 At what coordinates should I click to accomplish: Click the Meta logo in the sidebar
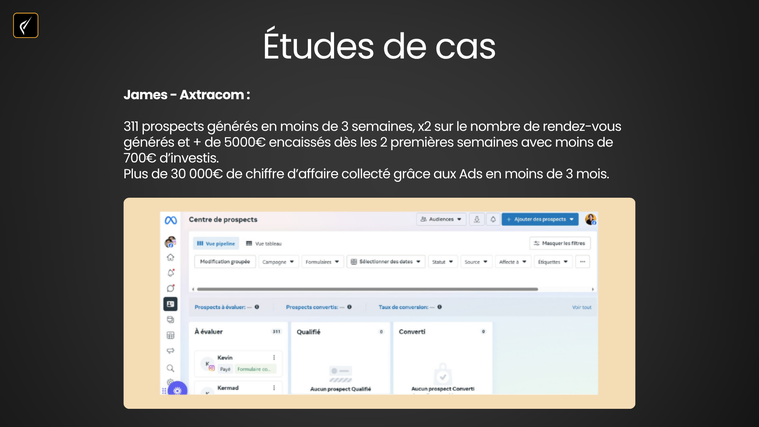[x=170, y=220]
